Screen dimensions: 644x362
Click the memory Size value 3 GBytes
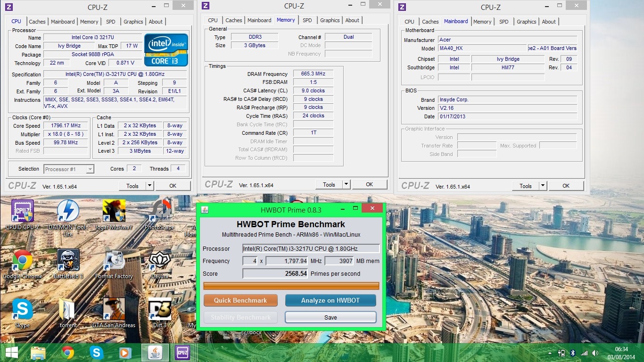coord(254,45)
